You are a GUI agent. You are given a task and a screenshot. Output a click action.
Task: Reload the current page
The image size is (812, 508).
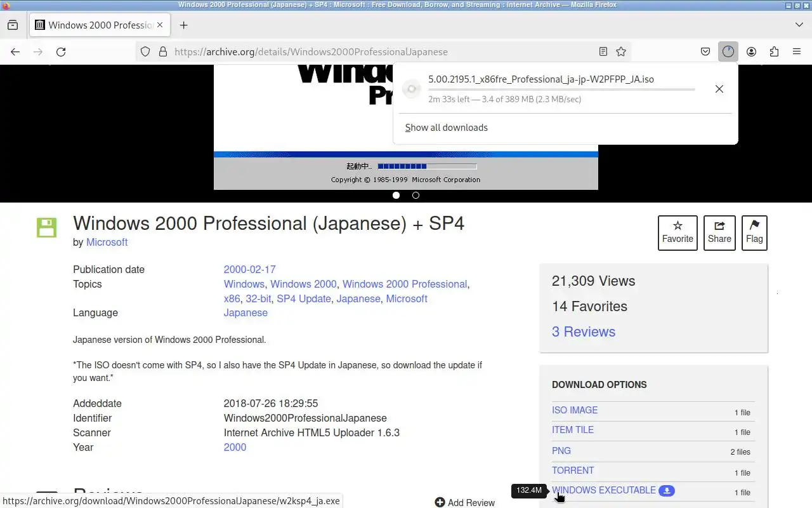coord(61,51)
